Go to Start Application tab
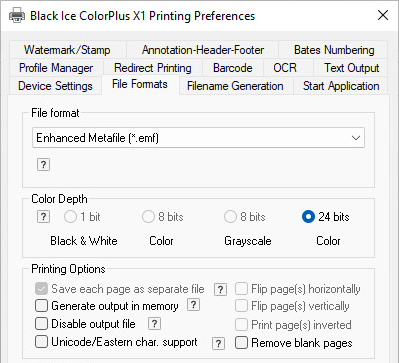The width and height of the screenshot is (399, 363). 341,86
